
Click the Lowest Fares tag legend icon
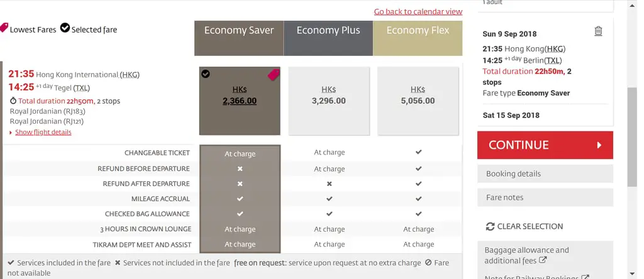[4, 28]
